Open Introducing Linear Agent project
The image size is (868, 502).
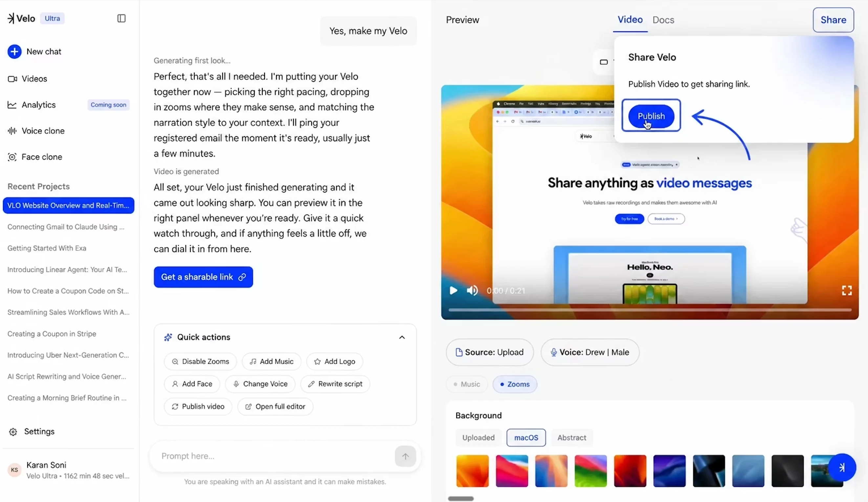(x=67, y=270)
